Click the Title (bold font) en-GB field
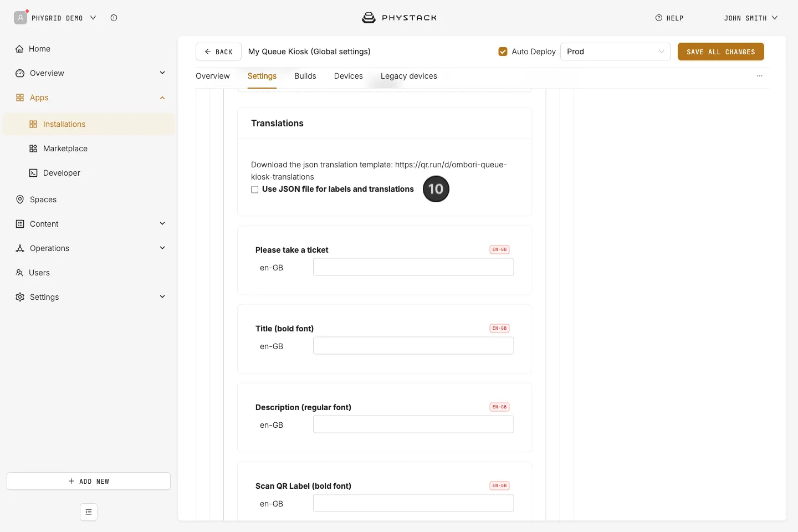798x532 pixels. click(x=413, y=346)
